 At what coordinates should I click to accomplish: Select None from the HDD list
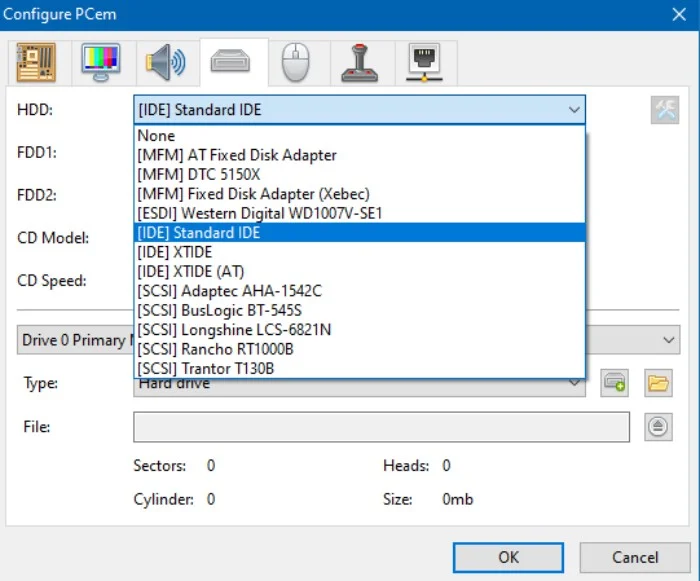pos(156,136)
